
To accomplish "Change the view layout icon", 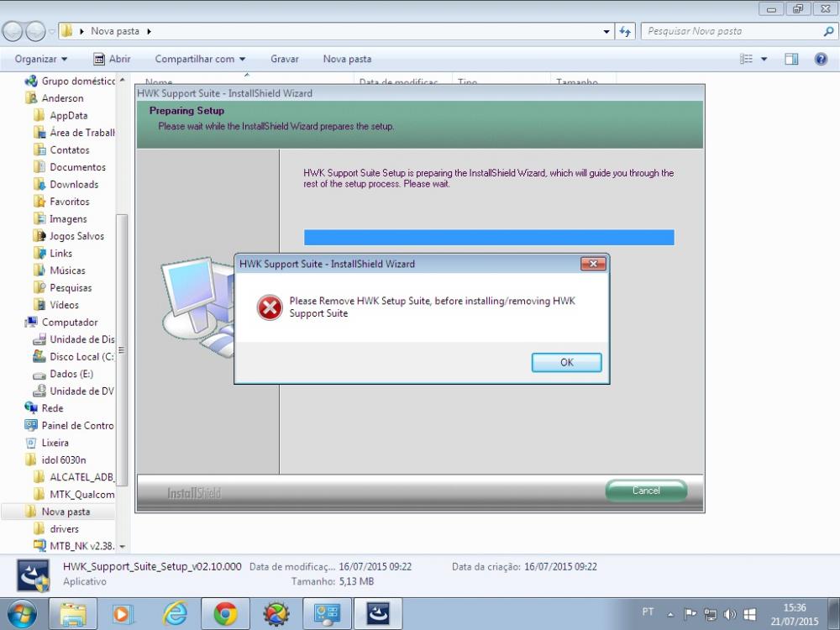I will 746,59.
